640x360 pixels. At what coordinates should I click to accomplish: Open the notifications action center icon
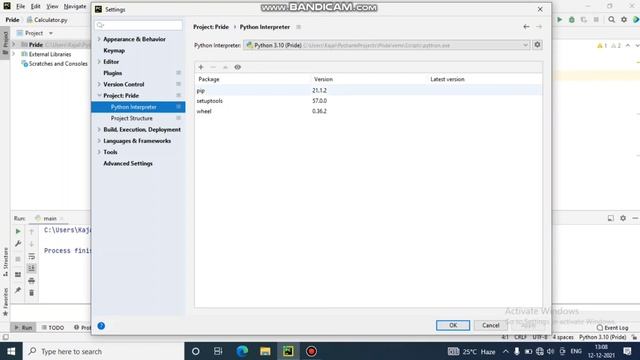coord(627,351)
